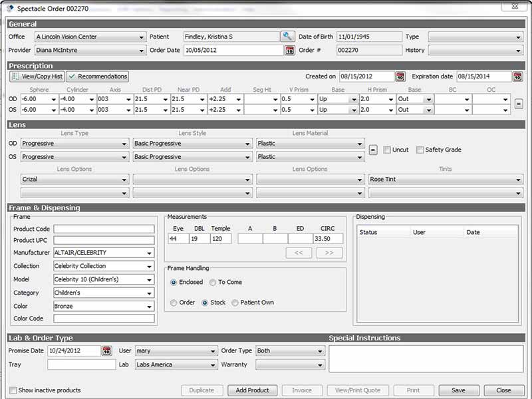The height and width of the screenshot is (399, 532).
Task: Click View/Copy Hist button
Action: click(37, 76)
